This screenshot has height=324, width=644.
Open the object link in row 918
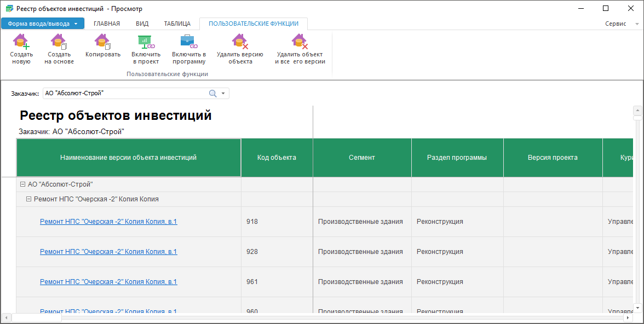pyautogui.click(x=108, y=222)
